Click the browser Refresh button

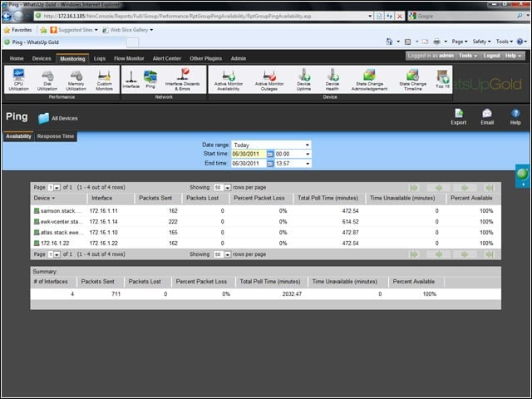pyautogui.click(x=389, y=16)
